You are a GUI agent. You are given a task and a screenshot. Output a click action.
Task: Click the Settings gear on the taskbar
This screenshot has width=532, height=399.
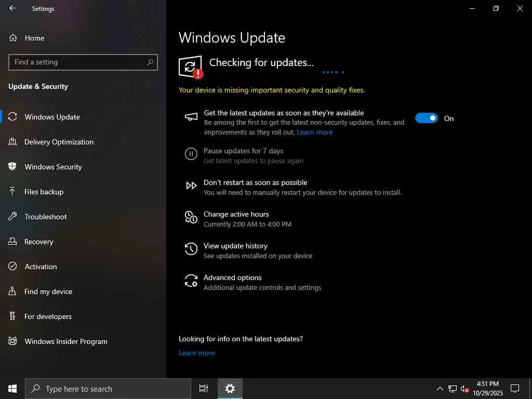[x=230, y=389]
